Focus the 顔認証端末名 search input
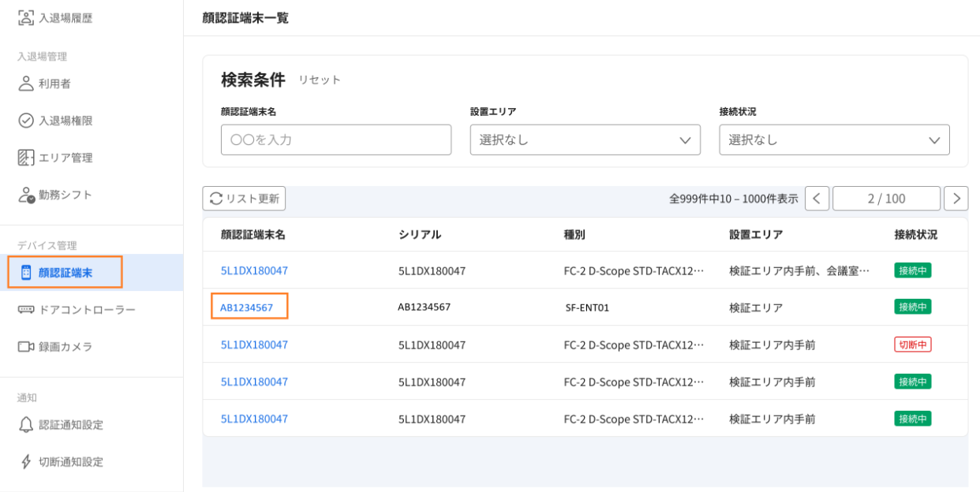This screenshot has height=492, width=980. [x=336, y=140]
